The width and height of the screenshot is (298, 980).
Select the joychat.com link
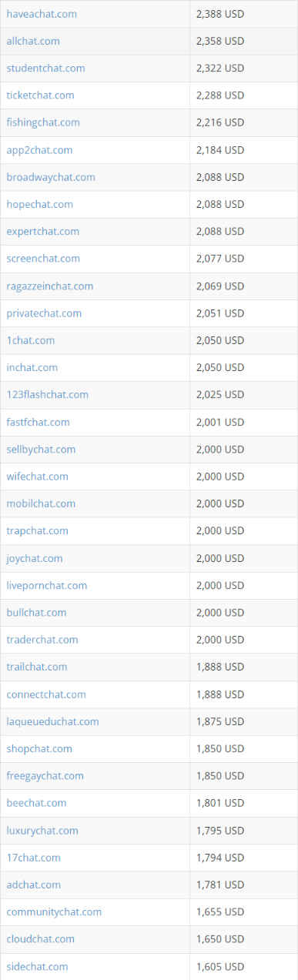[35, 558]
